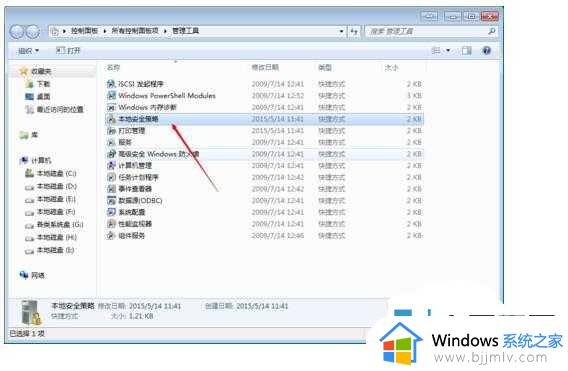Select the 计算机管理 shortcut icon
Viewport: 568px width, 371px height.
111,166
